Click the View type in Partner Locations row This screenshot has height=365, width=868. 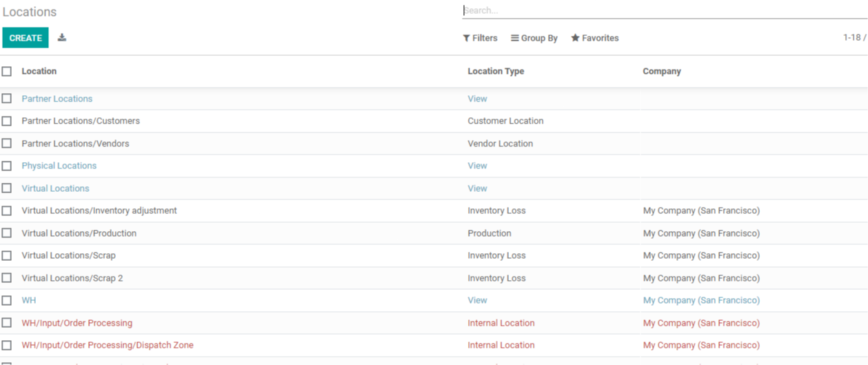(x=477, y=99)
